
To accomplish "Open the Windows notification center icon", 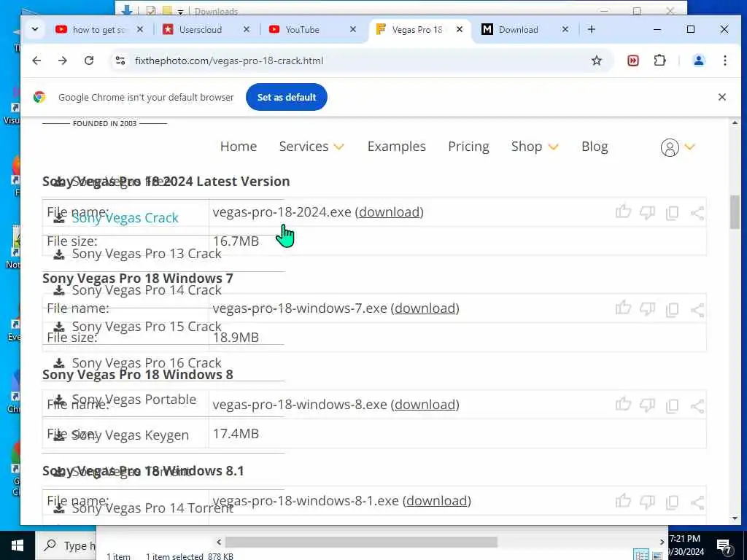I will [724, 546].
